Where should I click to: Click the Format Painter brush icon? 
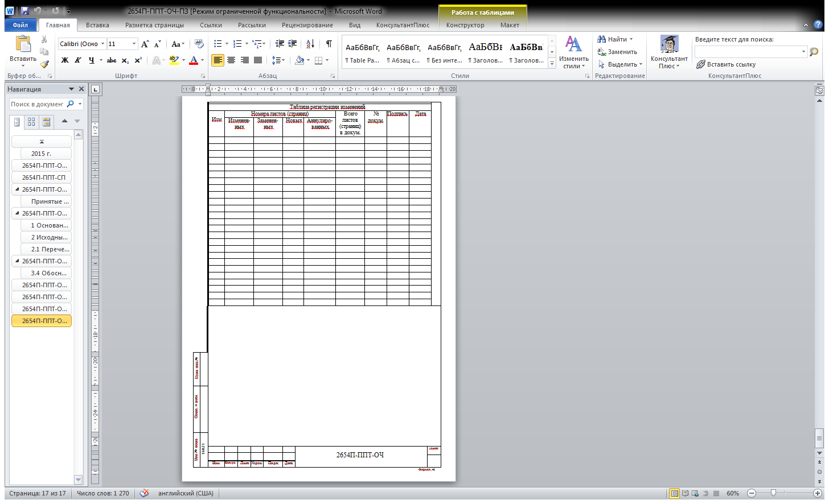pyautogui.click(x=44, y=64)
